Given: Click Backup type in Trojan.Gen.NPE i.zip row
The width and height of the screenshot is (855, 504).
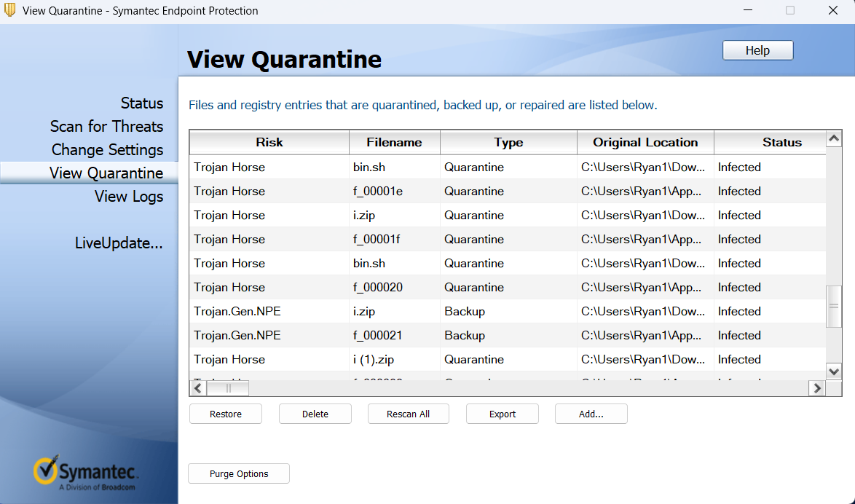Looking at the screenshot, I should point(465,312).
